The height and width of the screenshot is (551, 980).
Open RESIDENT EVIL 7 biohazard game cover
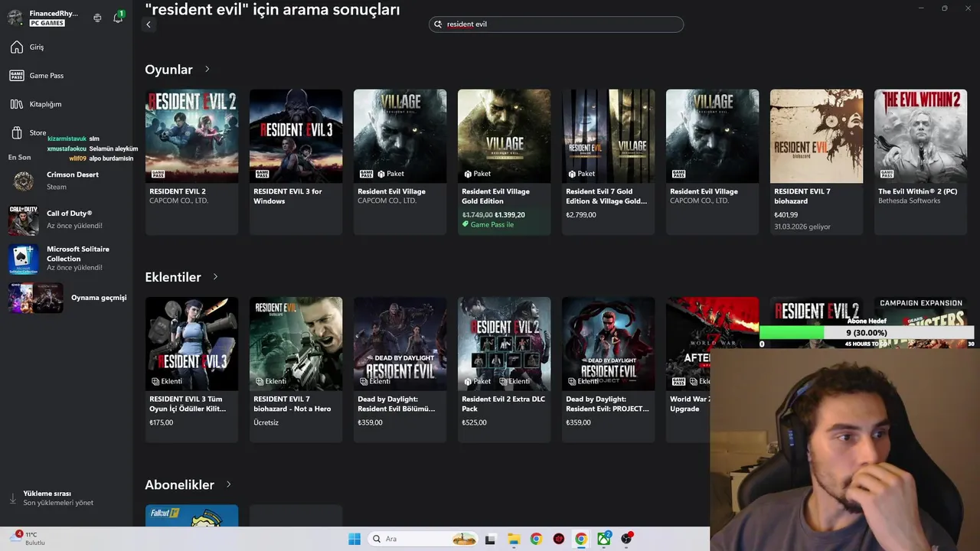tap(816, 136)
